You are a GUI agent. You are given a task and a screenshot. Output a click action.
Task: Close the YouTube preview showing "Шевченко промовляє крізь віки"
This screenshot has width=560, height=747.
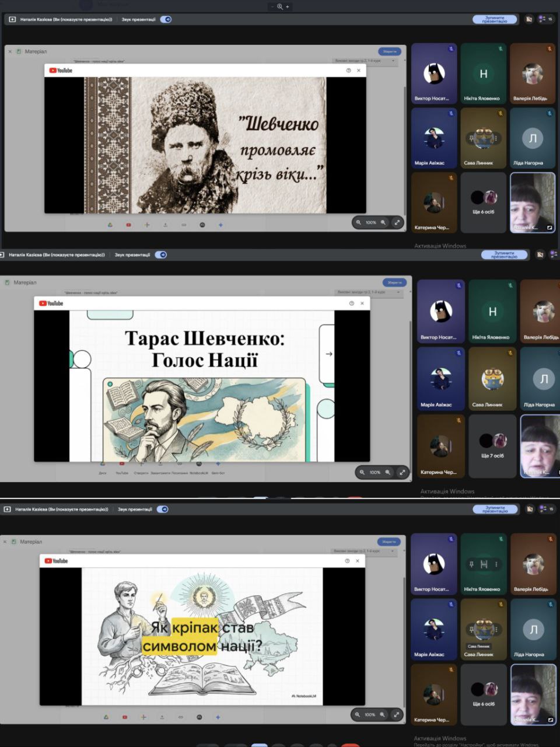click(x=358, y=71)
